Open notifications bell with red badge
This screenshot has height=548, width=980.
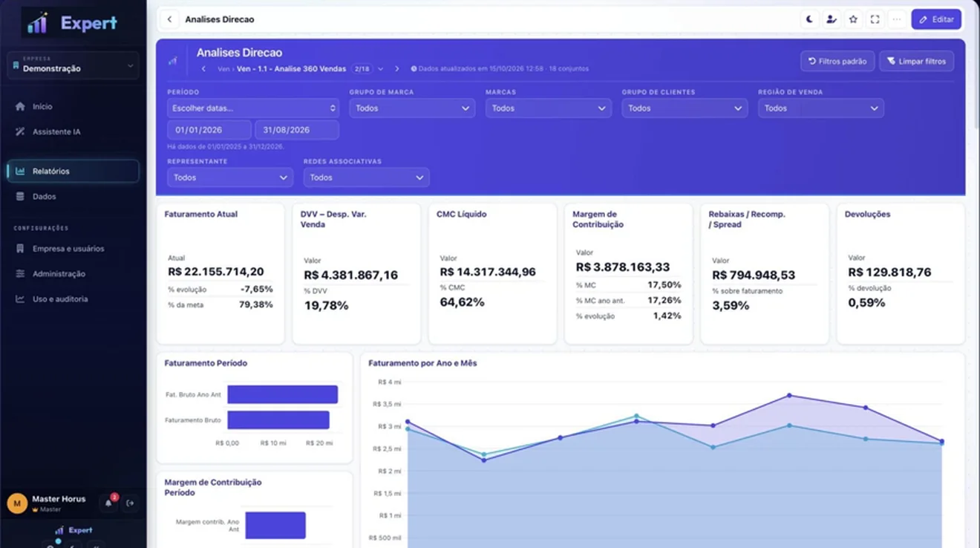click(x=109, y=503)
